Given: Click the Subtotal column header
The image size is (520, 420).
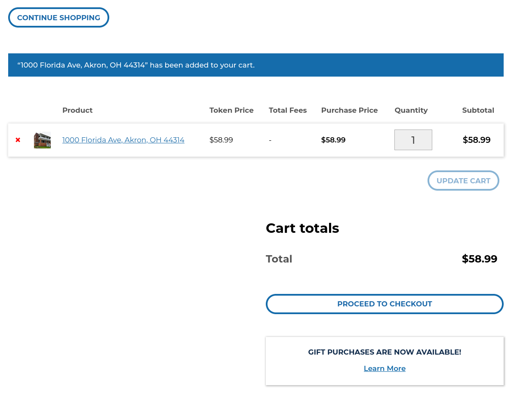Looking at the screenshot, I should 478,110.
